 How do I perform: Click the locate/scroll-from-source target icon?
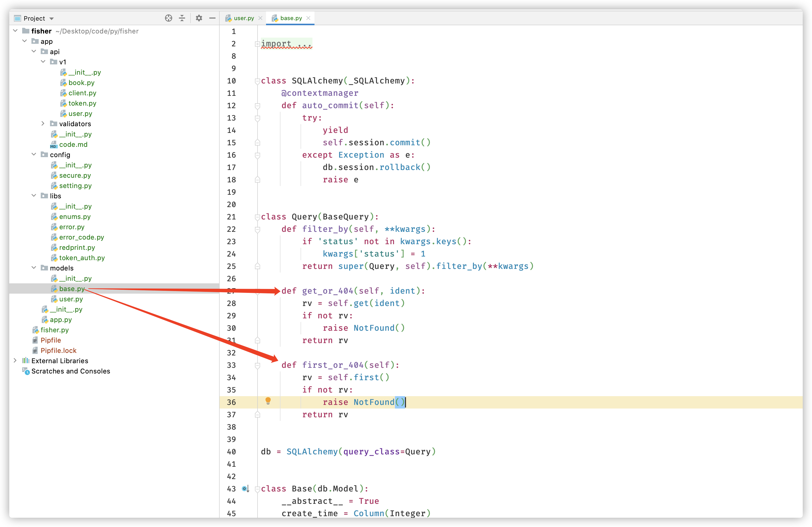pyautogui.click(x=169, y=18)
